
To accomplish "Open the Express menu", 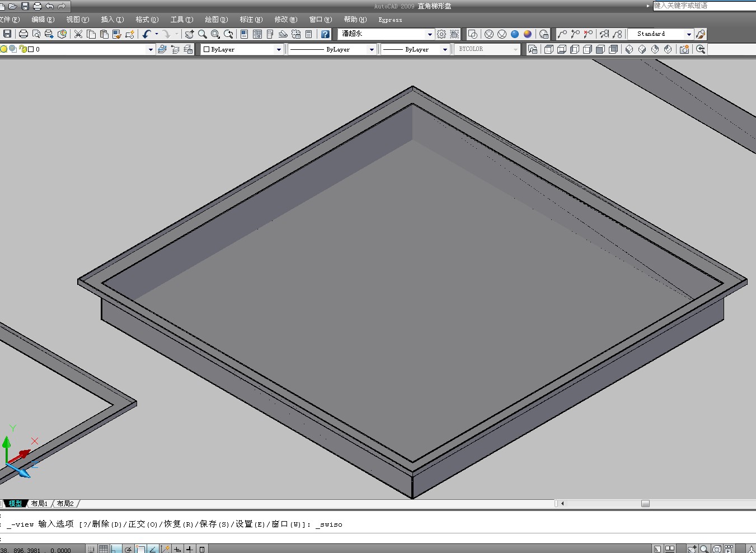I will click(390, 20).
